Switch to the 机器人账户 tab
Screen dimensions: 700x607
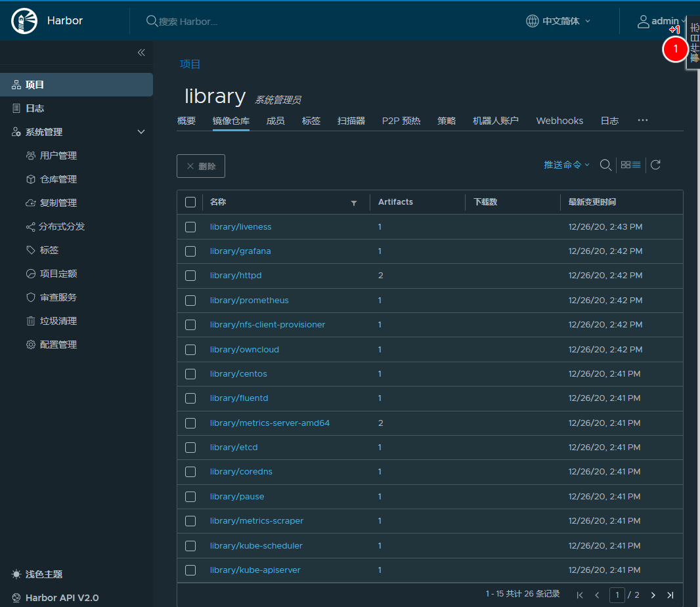coord(496,121)
